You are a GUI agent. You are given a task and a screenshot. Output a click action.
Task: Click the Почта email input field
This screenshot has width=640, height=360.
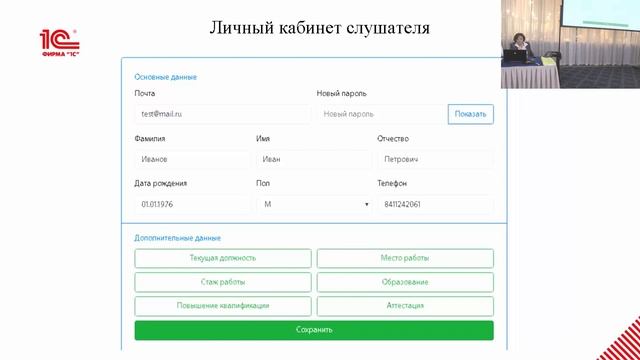(223, 114)
